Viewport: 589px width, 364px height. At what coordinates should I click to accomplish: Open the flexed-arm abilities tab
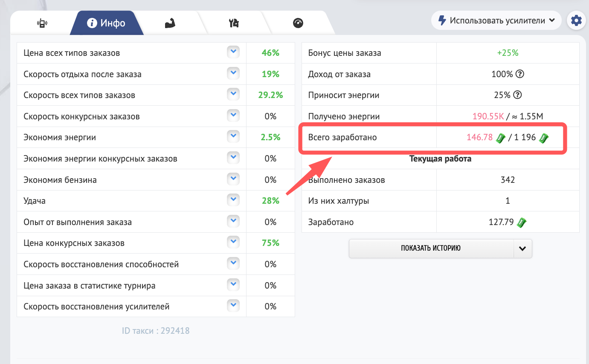pos(171,23)
